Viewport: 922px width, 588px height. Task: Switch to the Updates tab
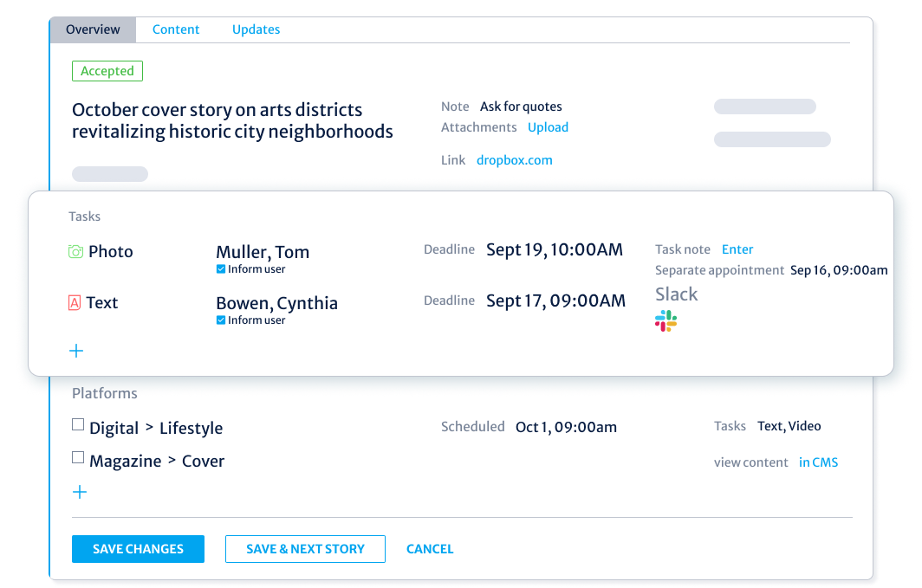256,29
